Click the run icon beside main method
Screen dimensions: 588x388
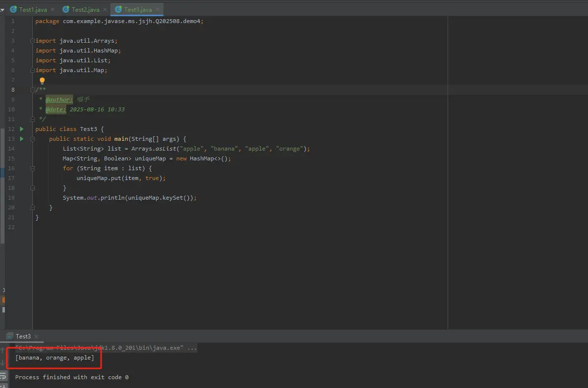22,139
